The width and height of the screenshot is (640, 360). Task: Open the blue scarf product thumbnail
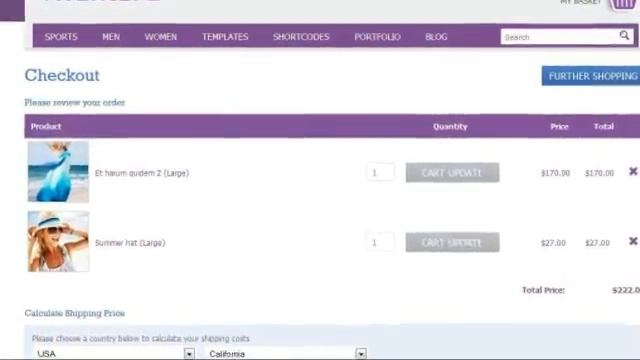[x=58, y=172]
